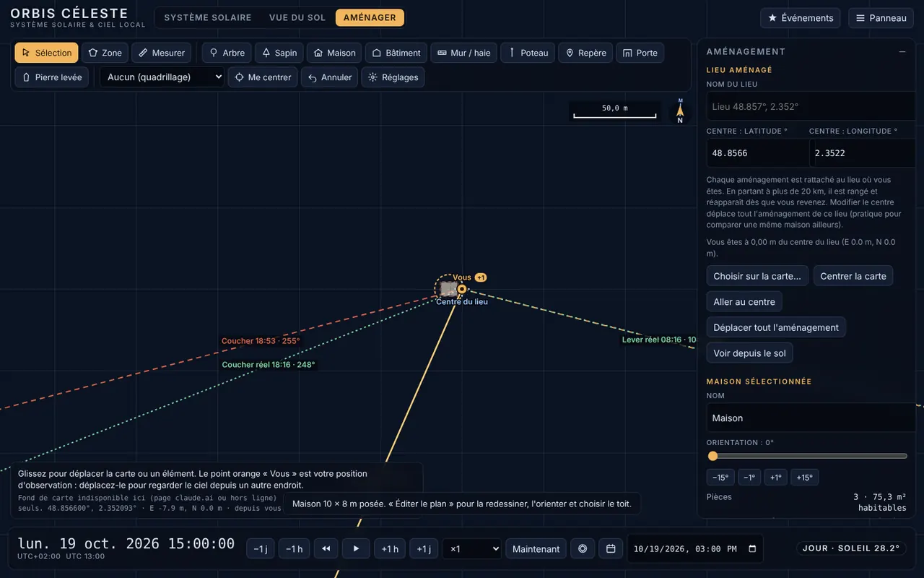This screenshot has width=924, height=578.
Task: Open the calendar icon in time bar
Action: 611,549
